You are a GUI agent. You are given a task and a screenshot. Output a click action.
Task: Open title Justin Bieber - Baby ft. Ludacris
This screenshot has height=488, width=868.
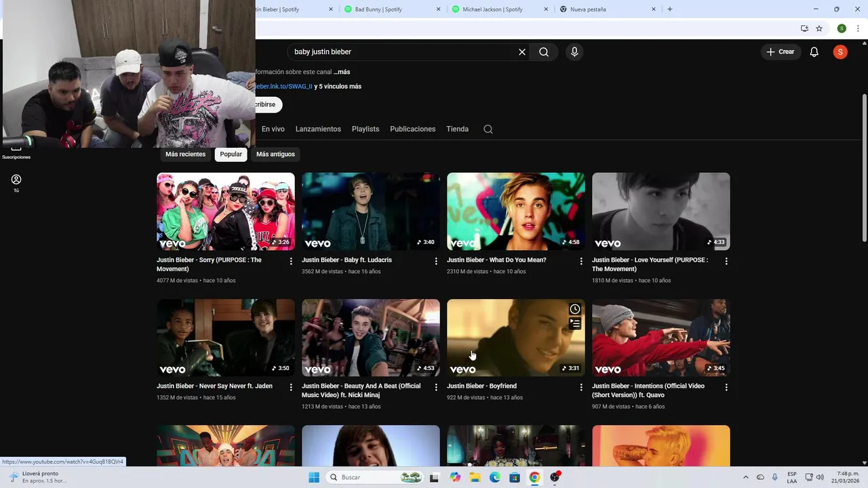pos(347,260)
